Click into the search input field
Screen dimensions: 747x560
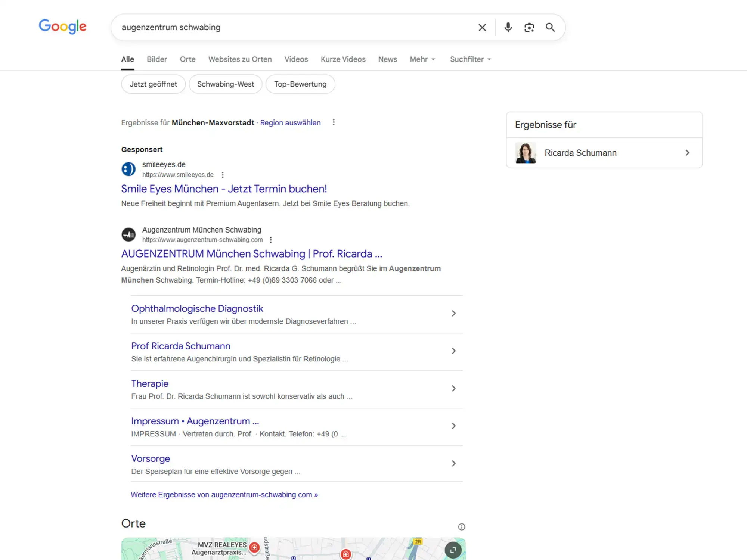coord(291,27)
